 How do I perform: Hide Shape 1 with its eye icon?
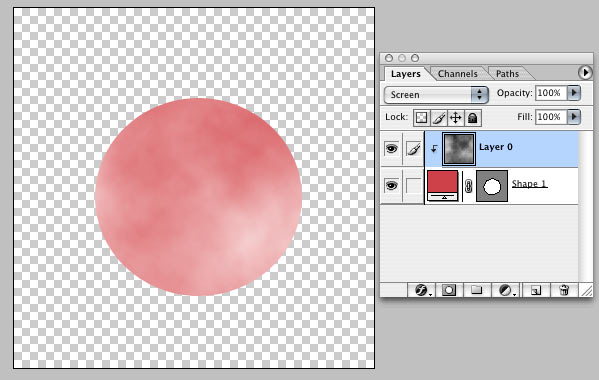pyautogui.click(x=391, y=186)
